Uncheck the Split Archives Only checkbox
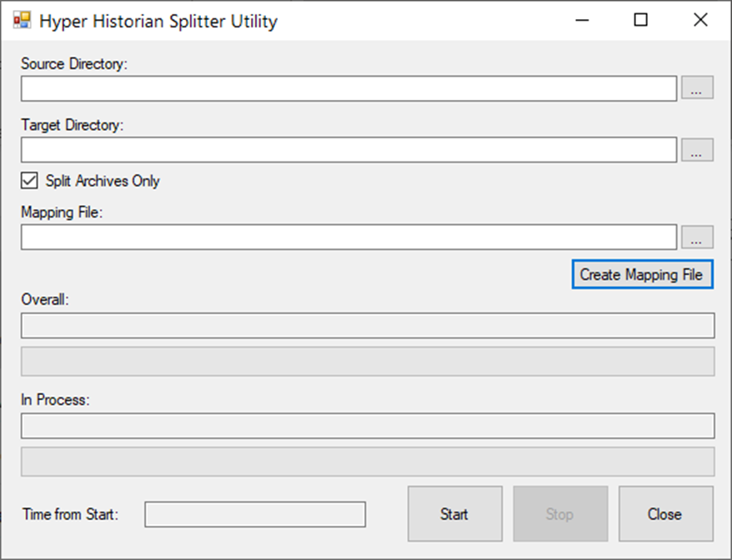Image resolution: width=732 pixels, height=560 pixels. pyautogui.click(x=29, y=181)
